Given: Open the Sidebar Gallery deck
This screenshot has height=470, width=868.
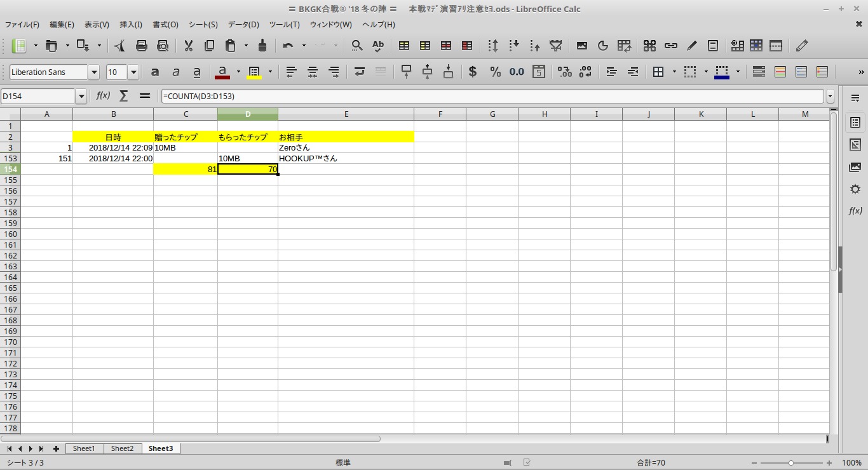Looking at the screenshot, I should tap(855, 167).
